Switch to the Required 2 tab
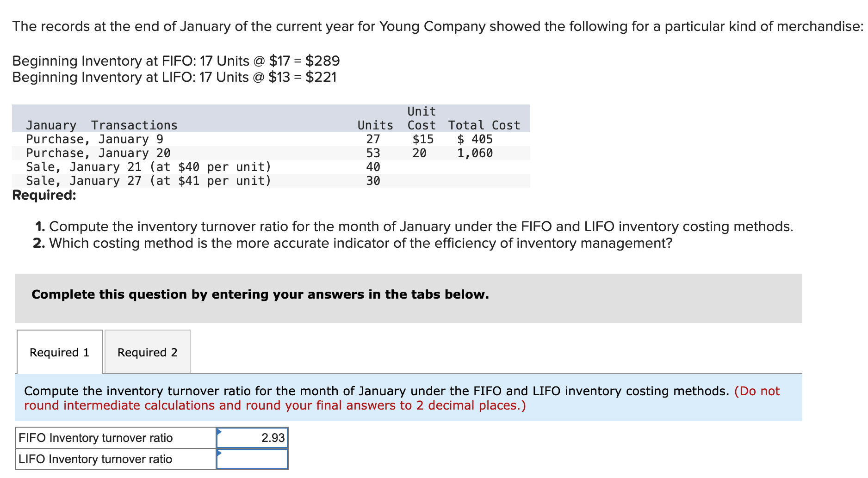The width and height of the screenshot is (868, 478). coord(147,352)
